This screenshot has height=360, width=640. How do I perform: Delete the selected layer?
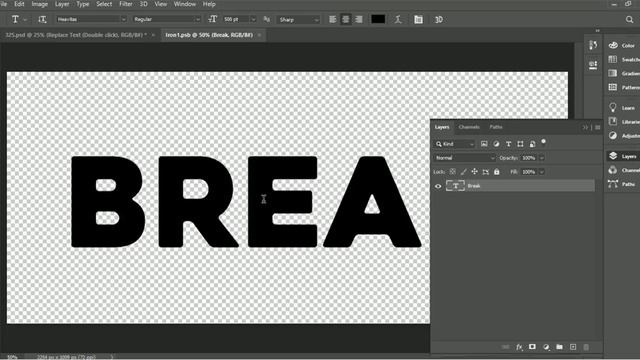coord(586,347)
